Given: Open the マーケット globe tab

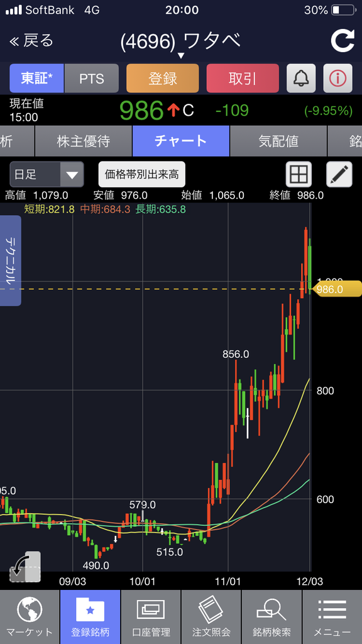Looking at the screenshot, I should 30,617.
